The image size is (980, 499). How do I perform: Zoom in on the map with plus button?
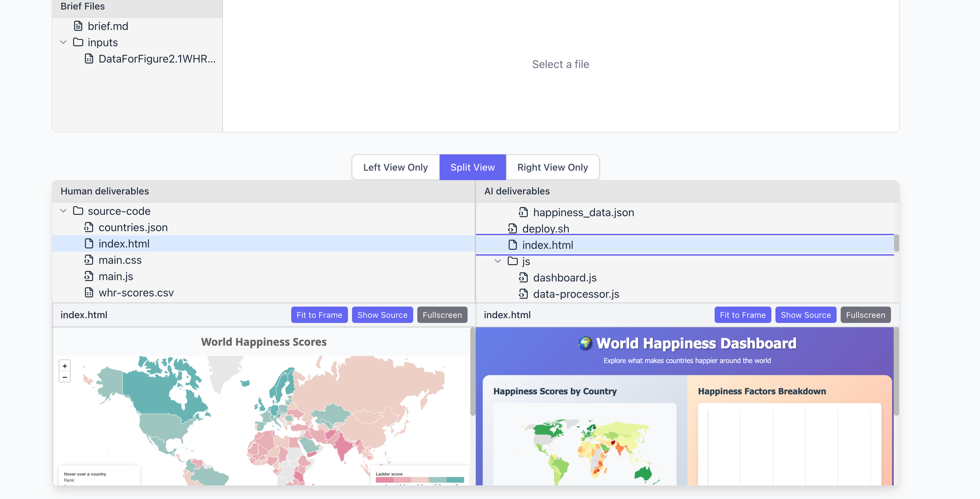point(65,366)
